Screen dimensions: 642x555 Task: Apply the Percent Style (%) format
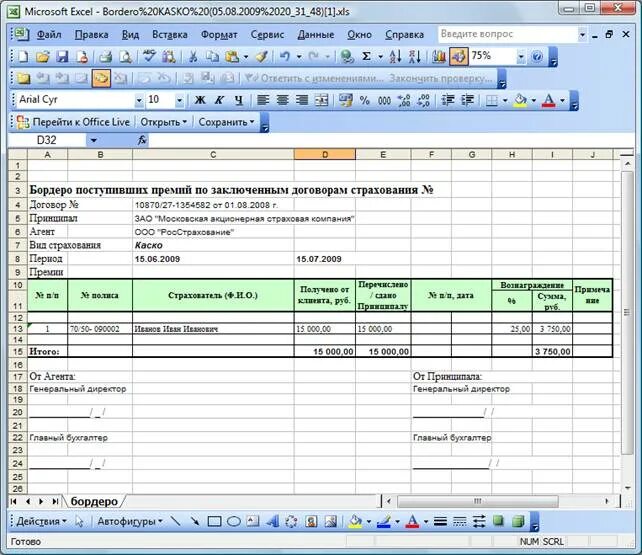[364, 100]
